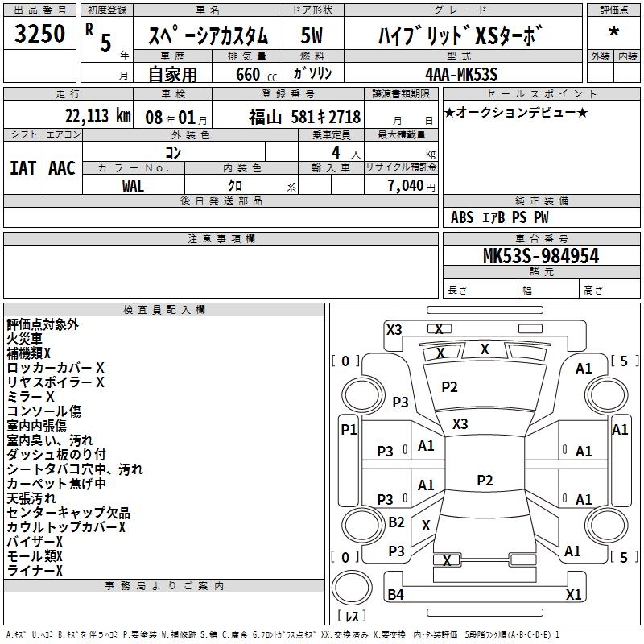Select chassis number MK53S-984954
644x644 pixels.
(x=541, y=255)
